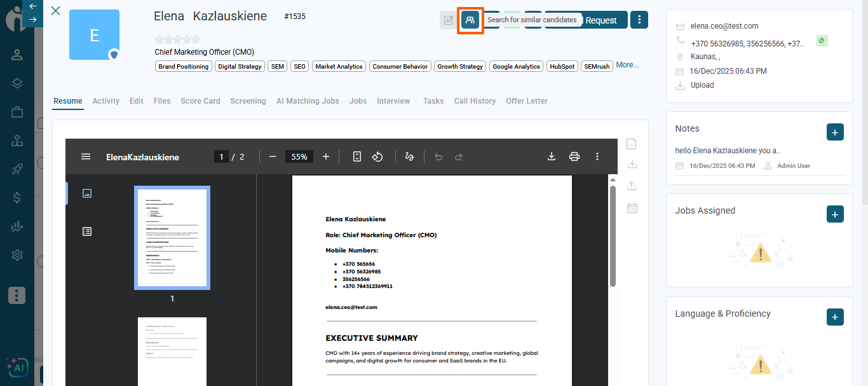Expand the More... skills link

coord(627,65)
